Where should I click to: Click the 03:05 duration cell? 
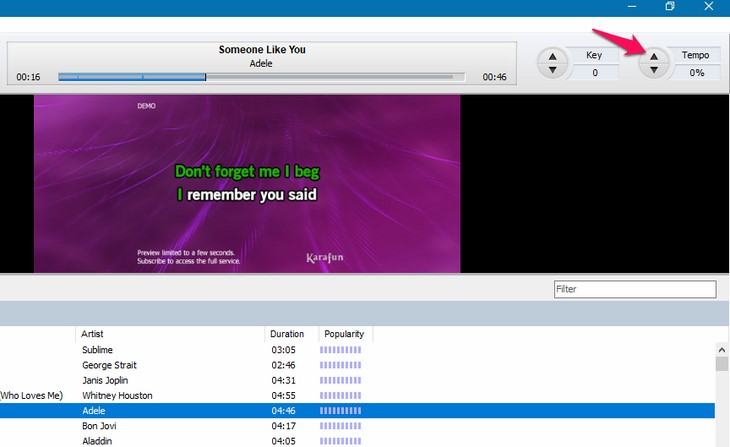[x=283, y=350]
